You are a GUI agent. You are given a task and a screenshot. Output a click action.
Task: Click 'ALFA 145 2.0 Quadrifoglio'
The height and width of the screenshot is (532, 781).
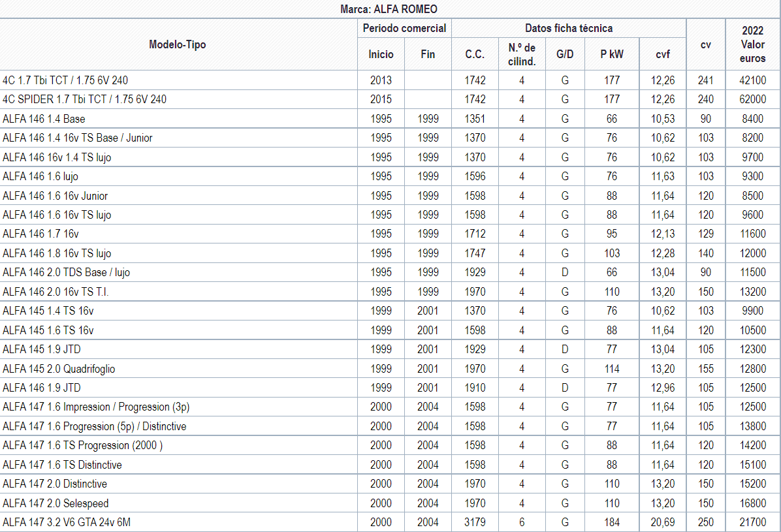pyautogui.click(x=59, y=369)
